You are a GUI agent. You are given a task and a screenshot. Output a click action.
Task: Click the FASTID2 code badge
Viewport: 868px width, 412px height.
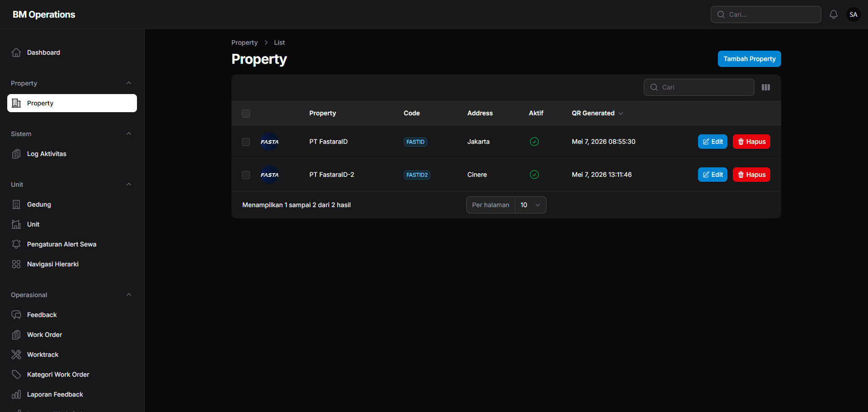(417, 175)
